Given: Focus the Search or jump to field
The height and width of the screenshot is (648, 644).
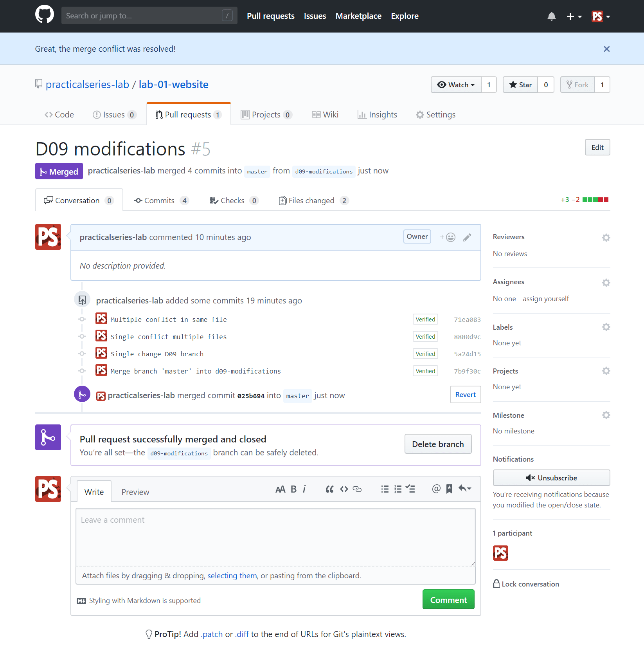Looking at the screenshot, I should (149, 16).
